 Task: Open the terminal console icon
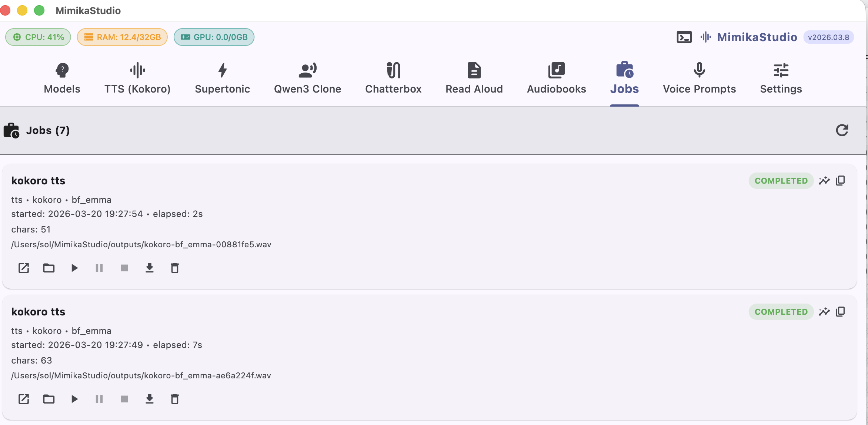pyautogui.click(x=684, y=37)
